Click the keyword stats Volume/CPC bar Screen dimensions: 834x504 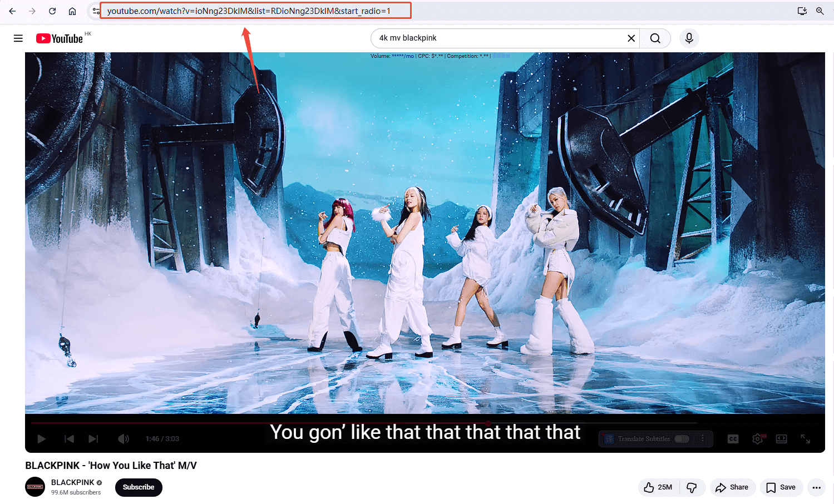point(440,56)
